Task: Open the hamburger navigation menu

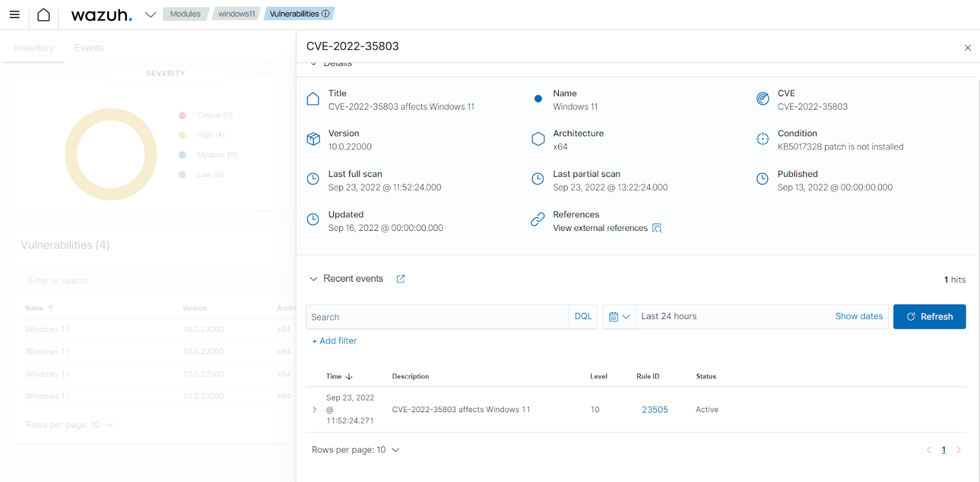Action: (15, 15)
